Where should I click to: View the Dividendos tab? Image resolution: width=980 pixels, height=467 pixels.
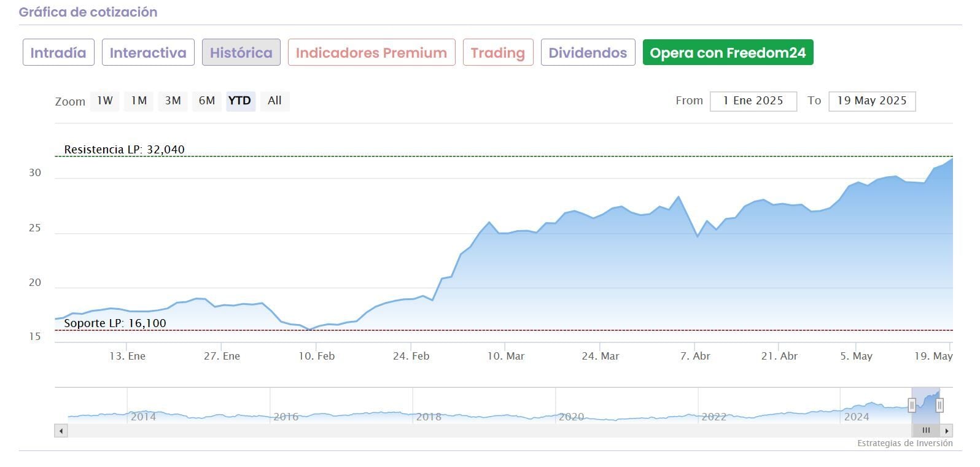(588, 53)
